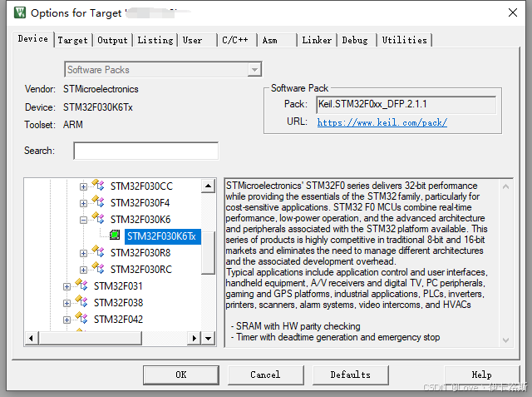Confirm with the OK button

(x=181, y=375)
